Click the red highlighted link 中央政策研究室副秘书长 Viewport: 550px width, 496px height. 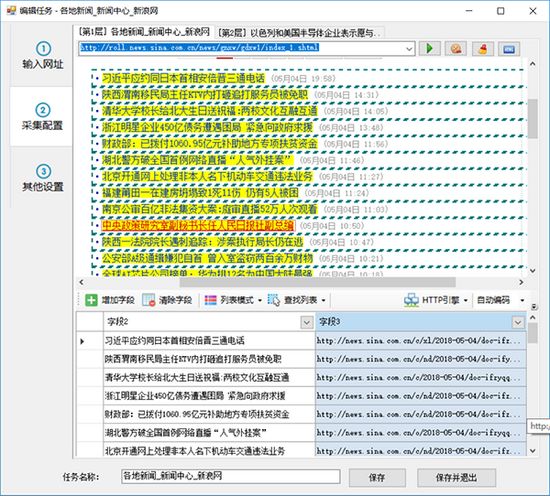[198, 226]
